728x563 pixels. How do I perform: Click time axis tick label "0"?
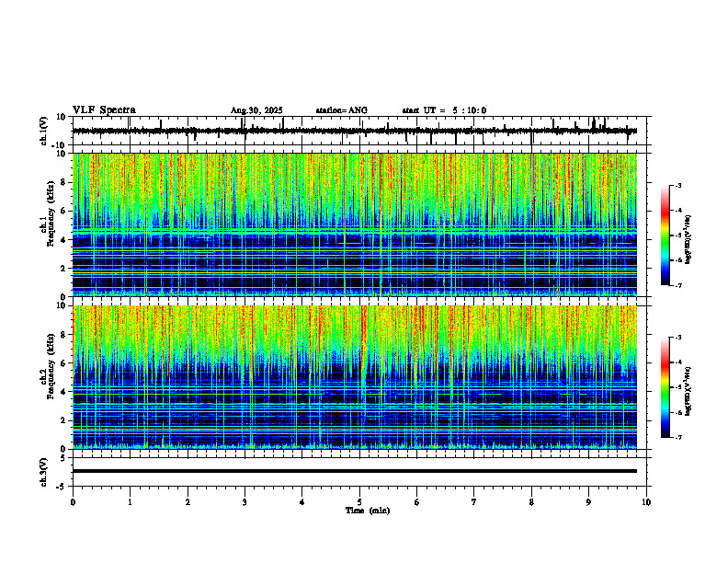tap(73, 502)
